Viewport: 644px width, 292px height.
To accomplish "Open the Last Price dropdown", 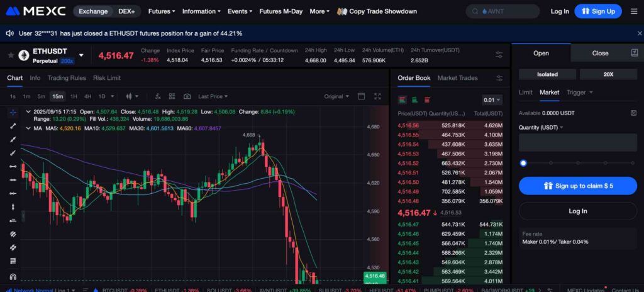I will pos(213,96).
